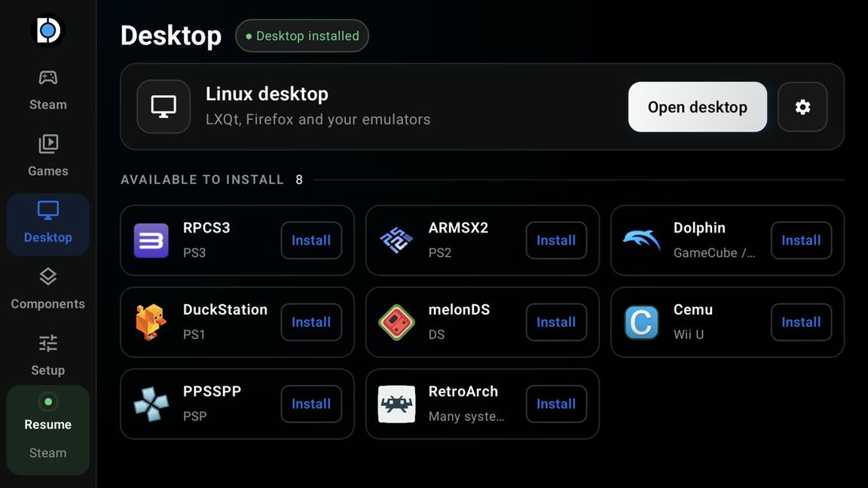Click the "PSP" subtitle under PPSSPP
868x488 pixels.
pyautogui.click(x=195, y=416)
